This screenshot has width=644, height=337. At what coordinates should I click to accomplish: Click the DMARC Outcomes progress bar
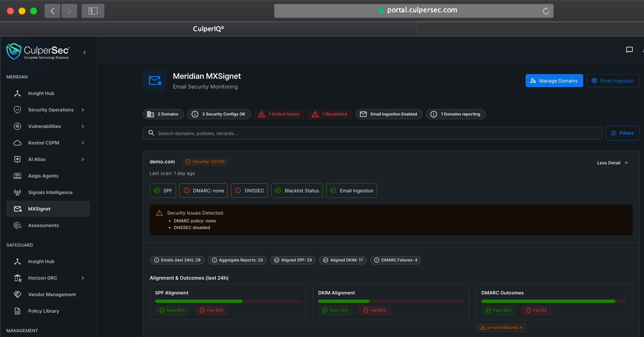point(554,301)
